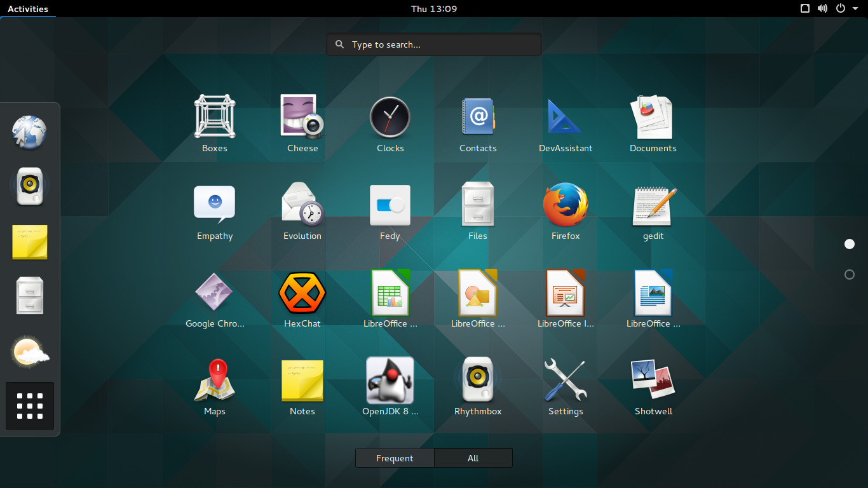
Task: Open HexChat
Action: (x=302, y=292)
